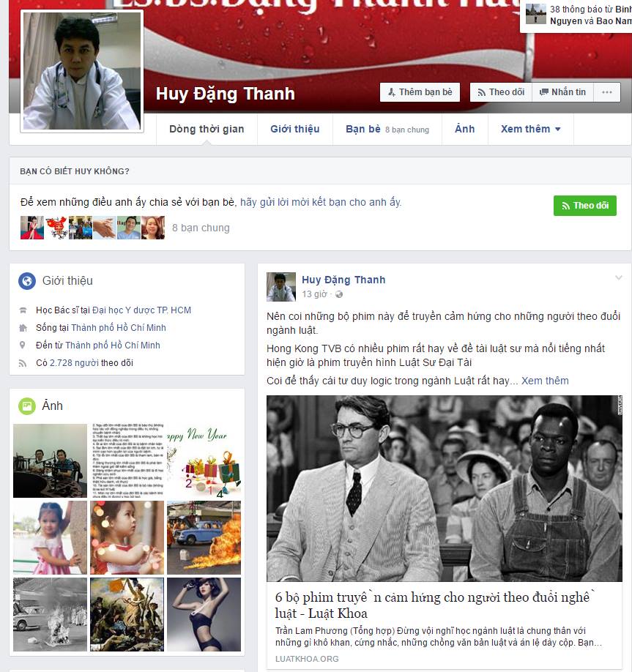Open the post options chevron menu
Screen dimensions: 632x672
619,278
